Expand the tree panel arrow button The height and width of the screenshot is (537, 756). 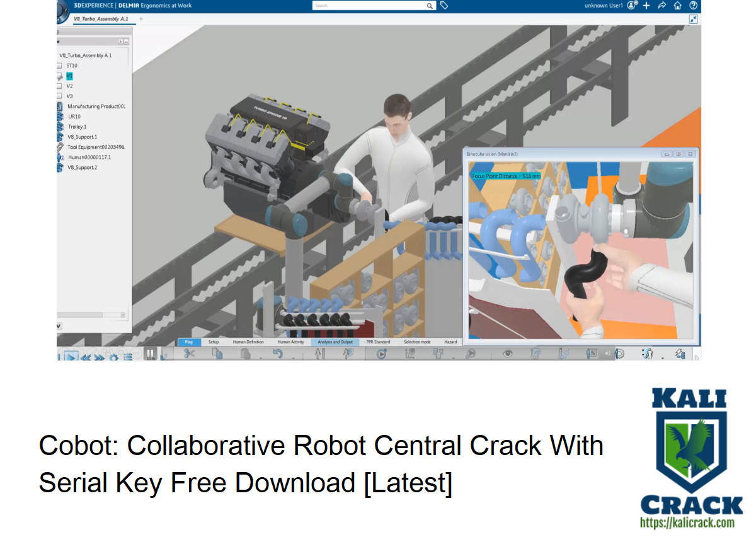[120, 41]
